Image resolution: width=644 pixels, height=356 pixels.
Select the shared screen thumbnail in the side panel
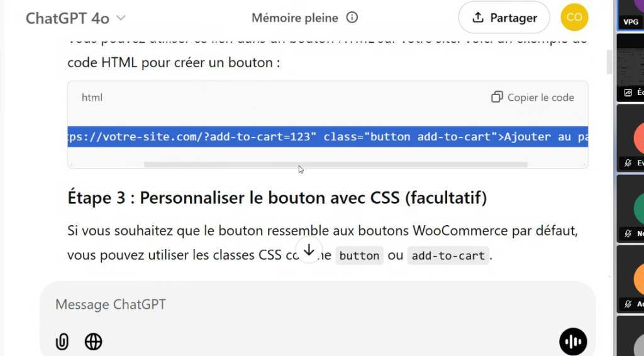pos(631,67)
